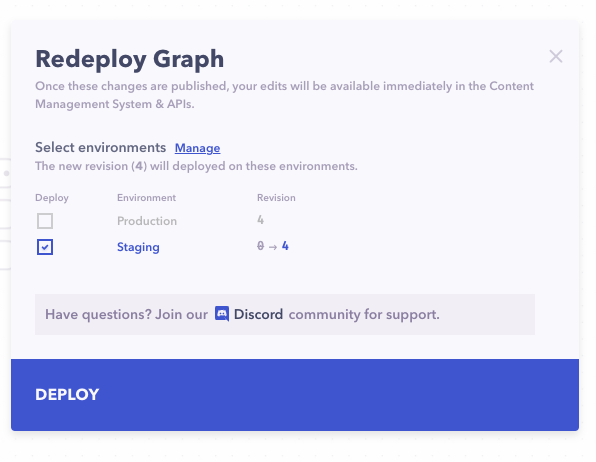Uncheck the Staging deploy checkbox

[x=45, y=247]
